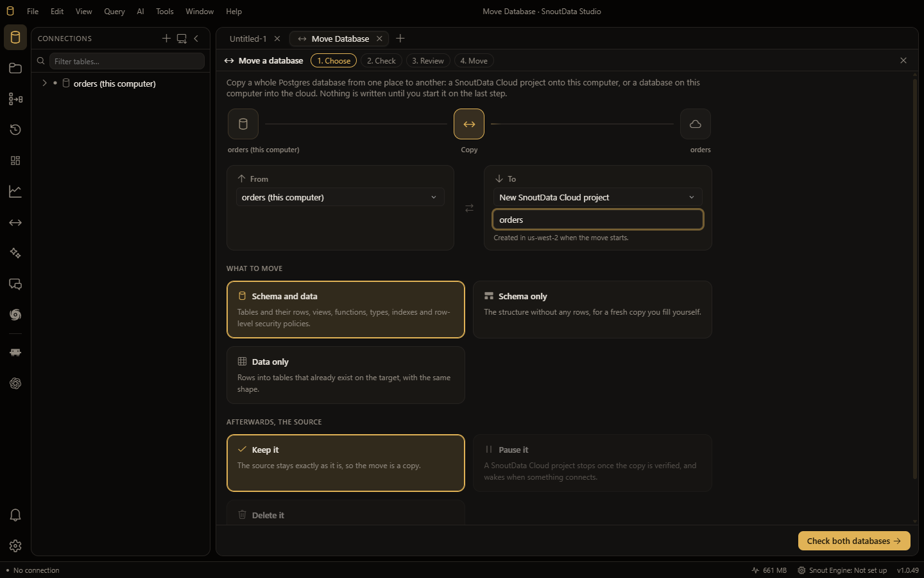The image size is (924, 578).
Task: Open the From database dropdown
Action: click(340, 197)
